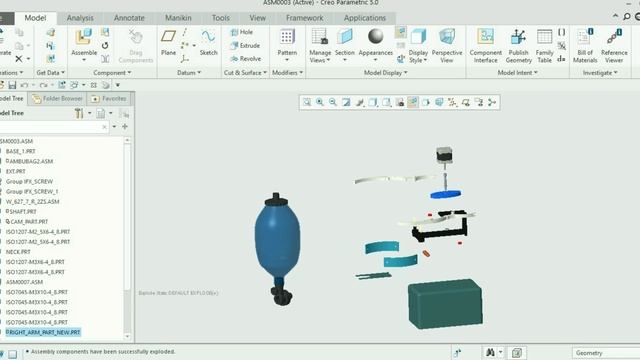Expand the Model Intent group
This screenshot has width=640, height=360.
pos(518,73)
